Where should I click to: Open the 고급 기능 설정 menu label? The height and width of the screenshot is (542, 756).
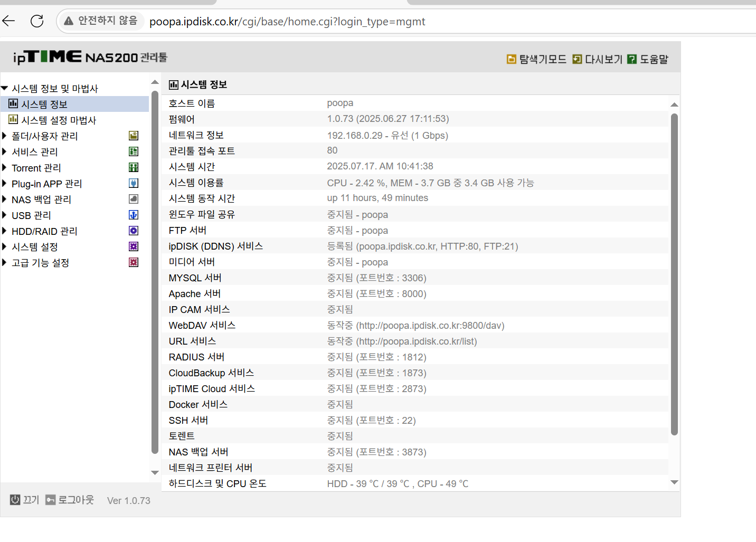(x=41, y=263)
